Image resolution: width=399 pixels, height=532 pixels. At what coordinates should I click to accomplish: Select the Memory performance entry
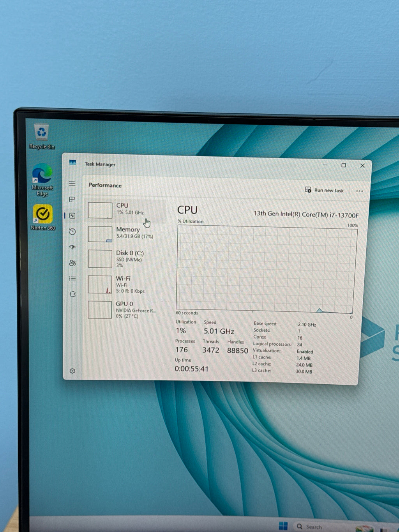[x=125, y=234]
